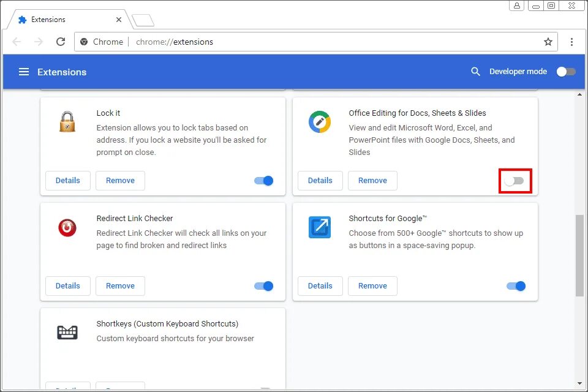The width and height of the screenshot is (588, 392).
Task: Open the Extensions hamburger main menu
Action: tap(24, 72)
